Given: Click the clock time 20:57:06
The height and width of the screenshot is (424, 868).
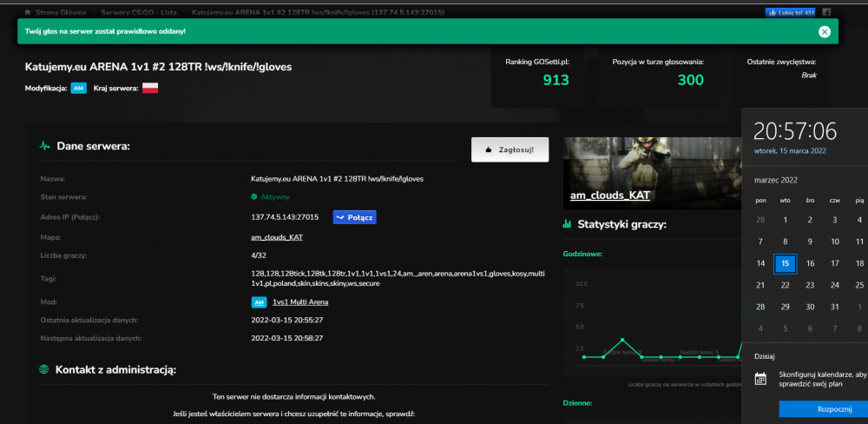Looking at the screenshot, I should coord(795,131).
